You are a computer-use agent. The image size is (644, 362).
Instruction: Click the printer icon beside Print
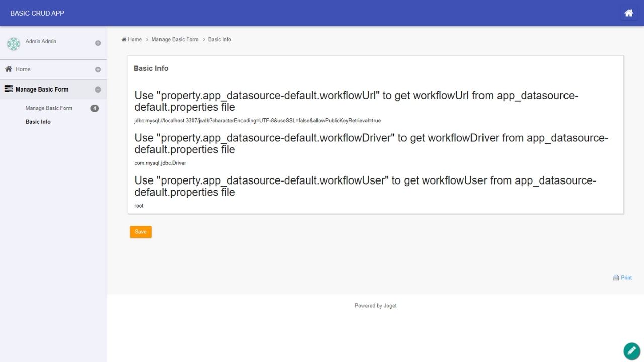tap(616, 278)
